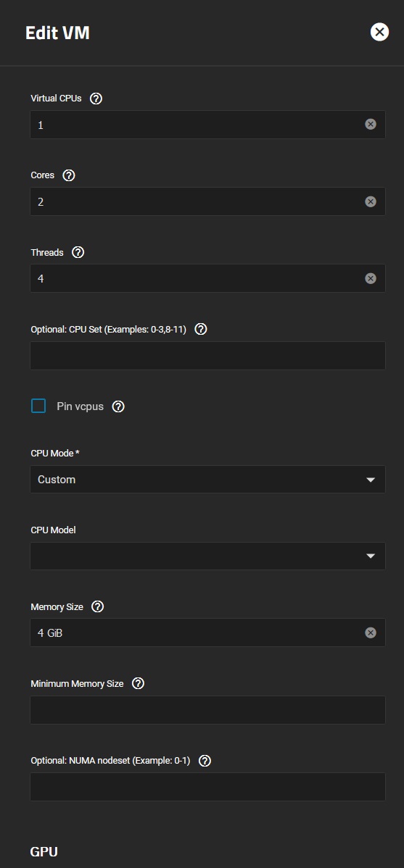Show help for NUMA nodeset

pyautogui.click(x=205, y=761)
